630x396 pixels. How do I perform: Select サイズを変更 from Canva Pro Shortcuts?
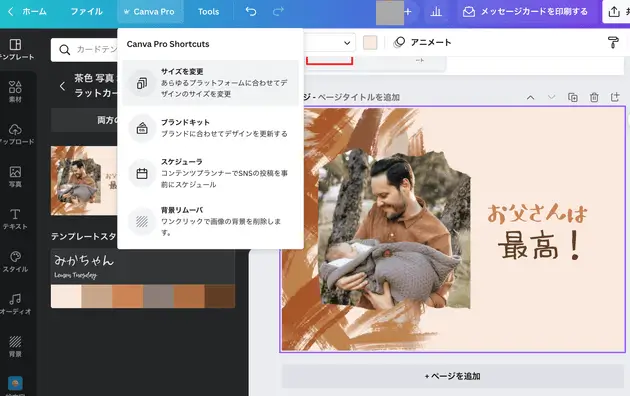click(x=211, y=83)
